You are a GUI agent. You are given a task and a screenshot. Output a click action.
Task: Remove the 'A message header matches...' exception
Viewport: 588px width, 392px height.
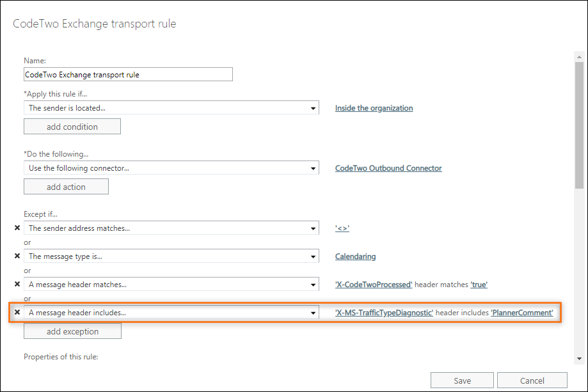point(17,285)
